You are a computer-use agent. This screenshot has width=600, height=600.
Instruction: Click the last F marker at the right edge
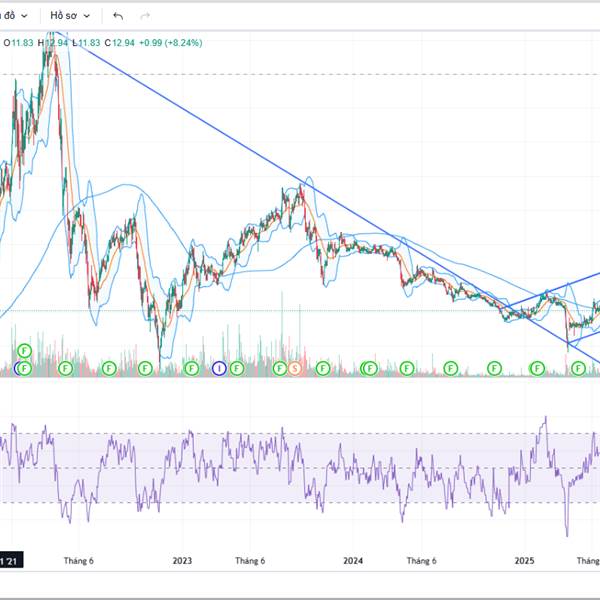coord(578,368)
